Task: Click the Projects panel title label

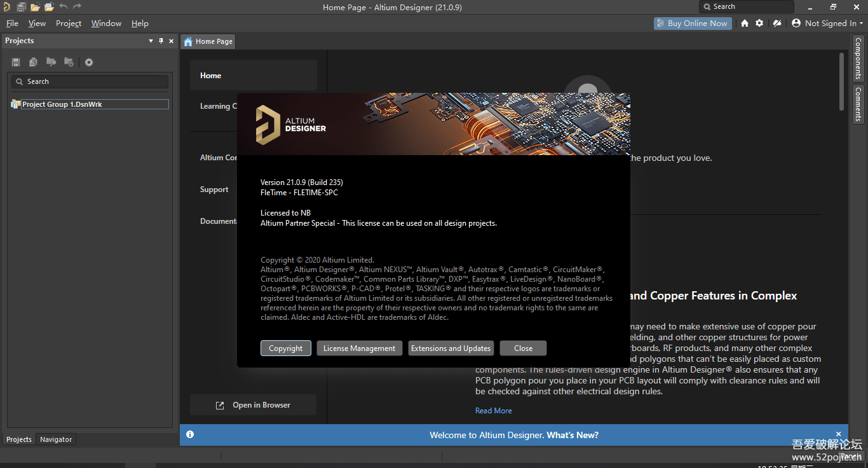Action: [20, 41]
